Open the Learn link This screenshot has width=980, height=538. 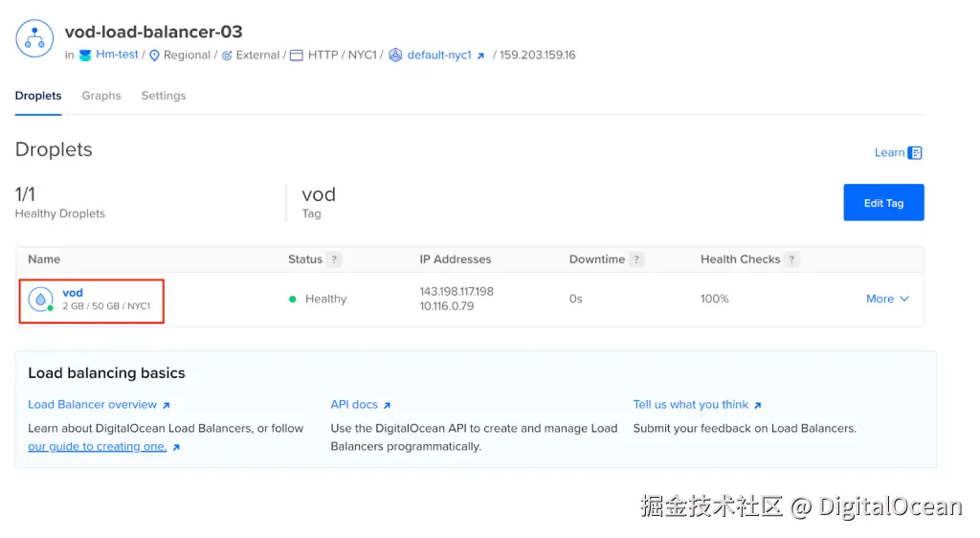(x=889, y=152)
